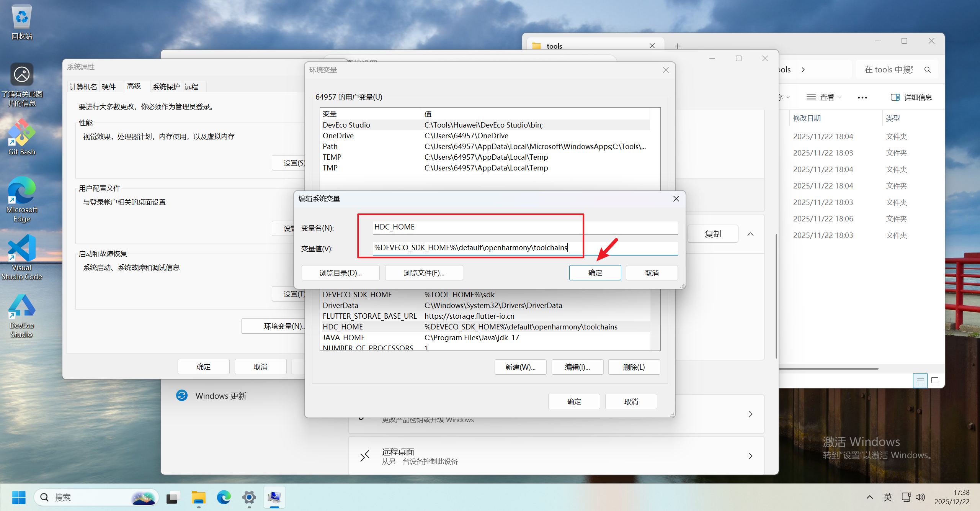
Task: Click into the 变量名 HDC_HOME field
Action: [524, 227]
